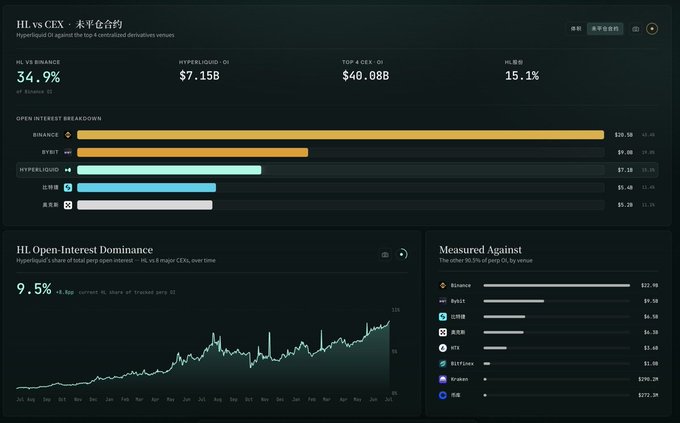Click the 比特捷 logo in Measured Against list
The image size is (680, 423).
[x=442, y=317]
